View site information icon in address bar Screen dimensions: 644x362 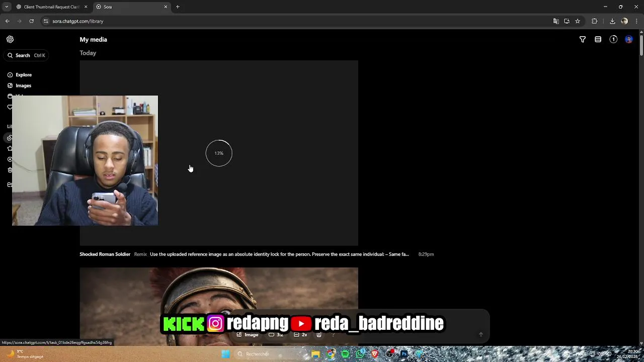pos(46,21)
